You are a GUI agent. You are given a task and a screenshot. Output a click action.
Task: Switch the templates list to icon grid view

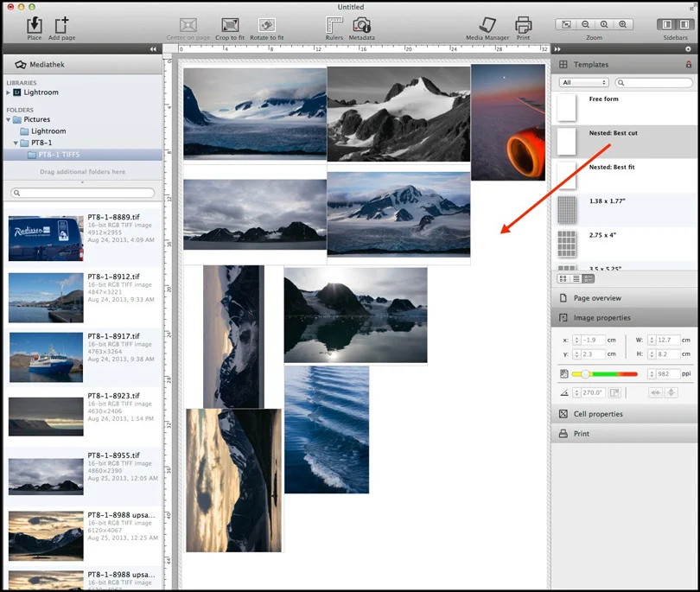(x=563, y=278)
